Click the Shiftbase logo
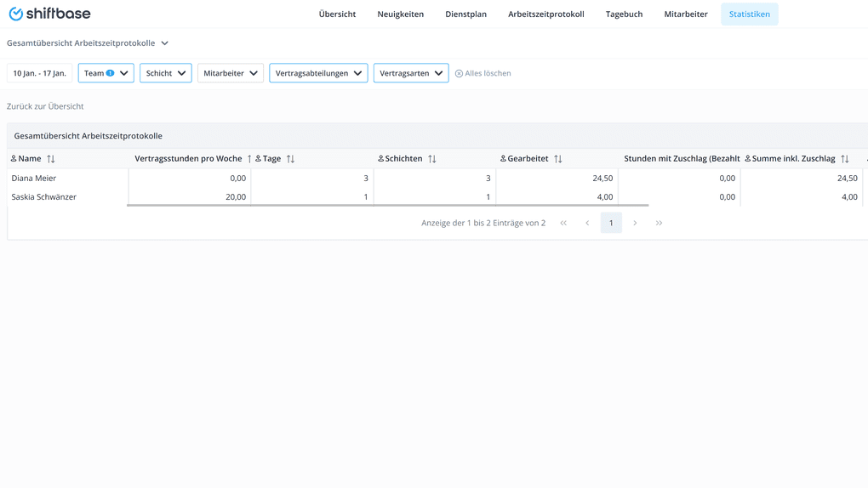 click(50, 14)
